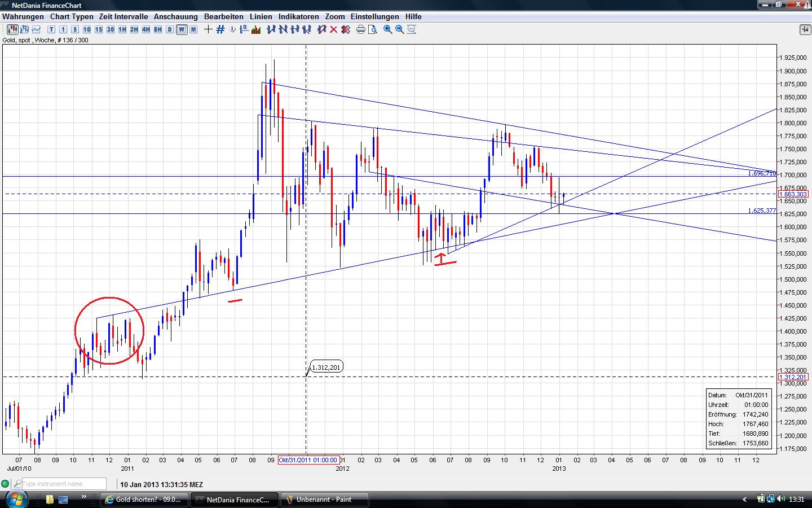
Task: Open the grid display tool
Action: (x=219, y=29)
